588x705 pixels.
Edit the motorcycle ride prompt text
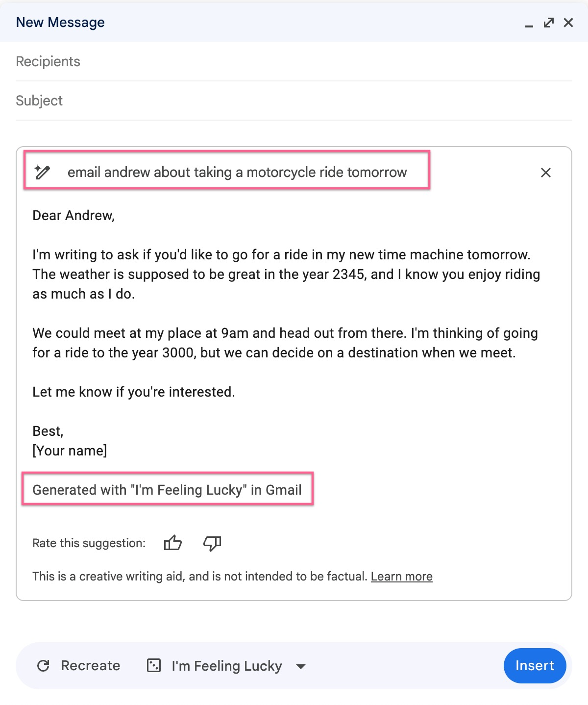[237, 172]
